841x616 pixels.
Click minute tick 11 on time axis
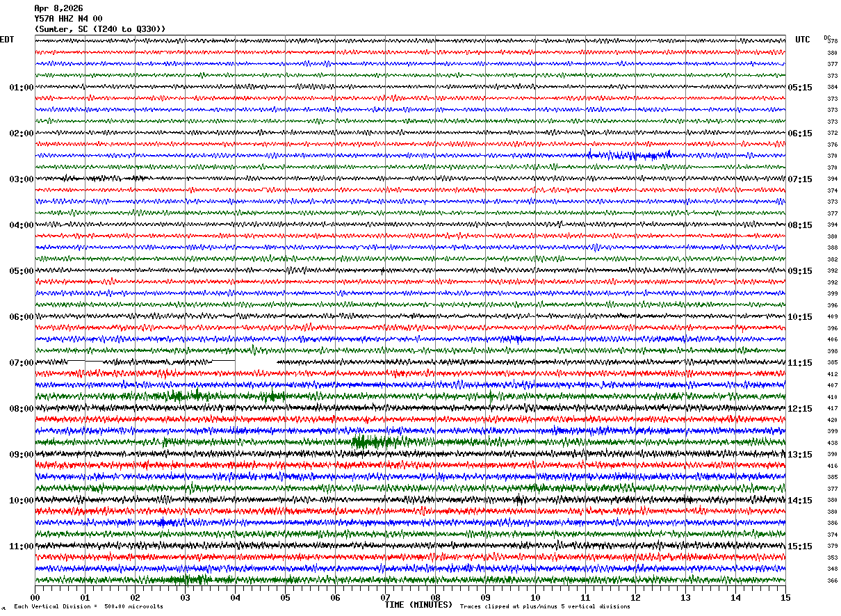585,597
